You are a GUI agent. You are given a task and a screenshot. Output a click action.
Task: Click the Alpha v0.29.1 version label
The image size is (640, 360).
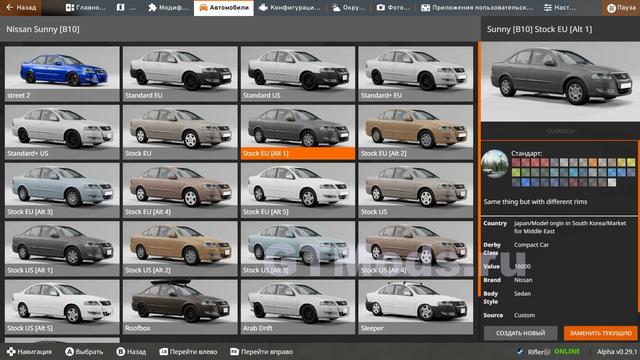coord(617,351)
